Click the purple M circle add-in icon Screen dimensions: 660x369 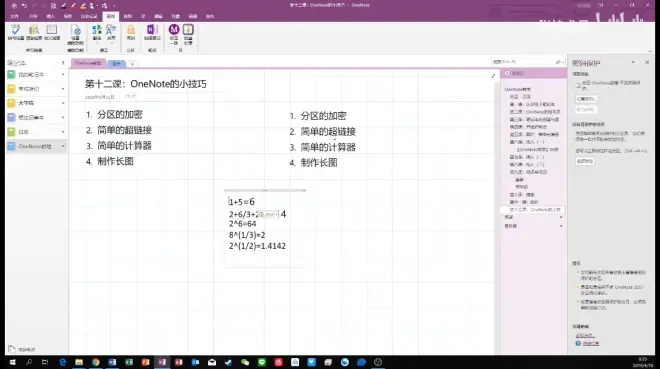click(174, 29)
